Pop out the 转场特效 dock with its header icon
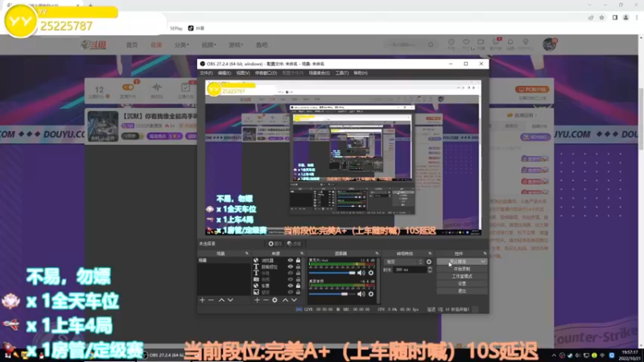644x362 pixels. point(430,253)
